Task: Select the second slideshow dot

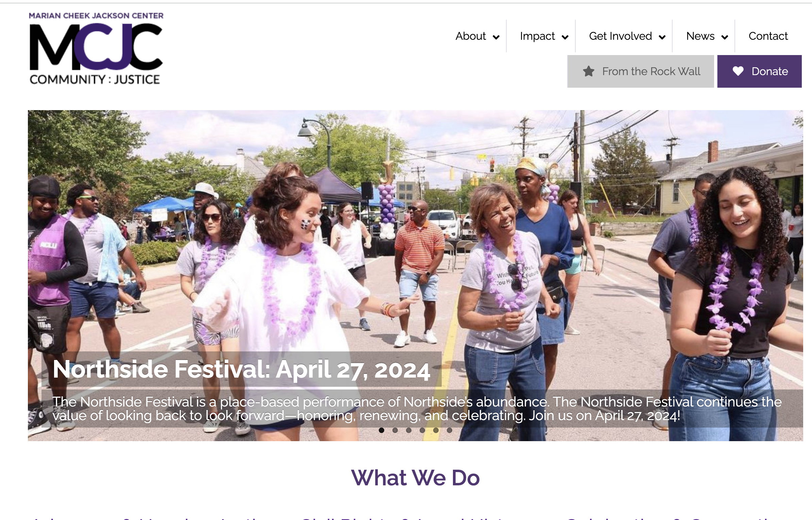Action: pos(395,430)
